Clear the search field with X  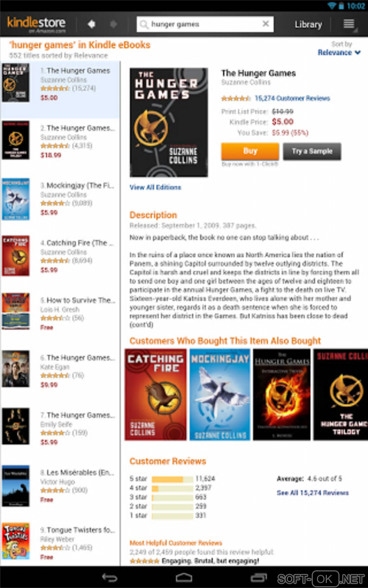(x=266, y=24)
